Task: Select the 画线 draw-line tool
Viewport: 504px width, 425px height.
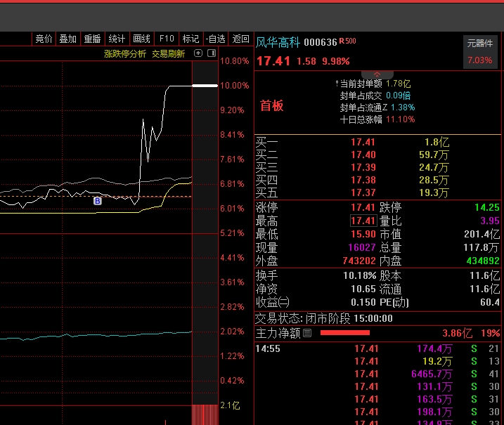Action: [x=141, y=39]
